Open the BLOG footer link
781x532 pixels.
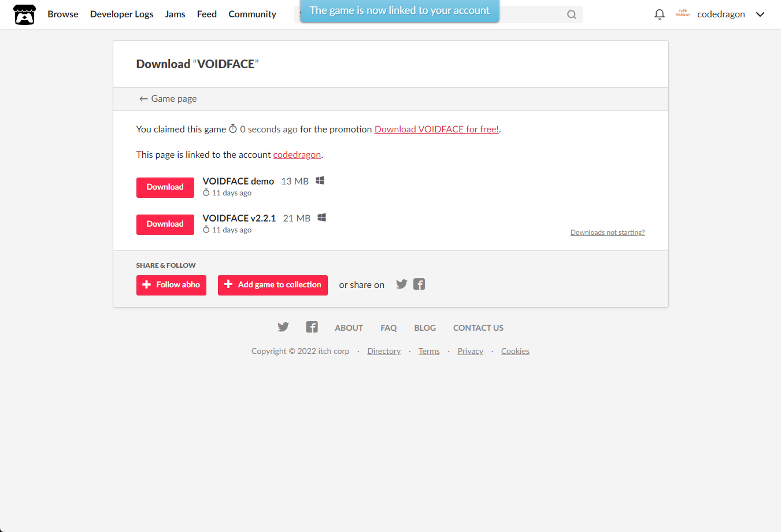click(425, 328)
